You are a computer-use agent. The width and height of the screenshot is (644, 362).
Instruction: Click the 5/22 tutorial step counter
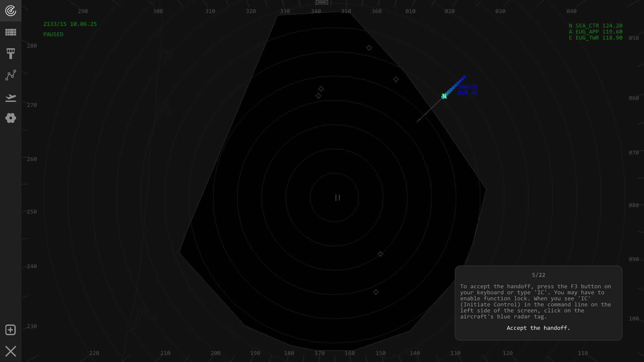click(538, 275)
